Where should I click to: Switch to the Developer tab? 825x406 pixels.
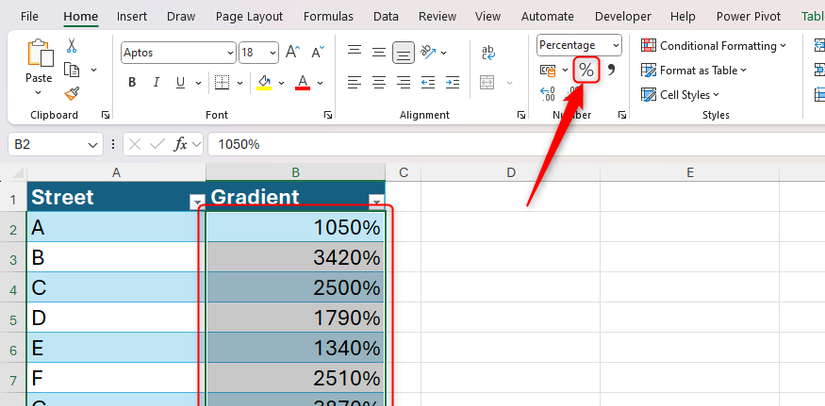[623, 16]
